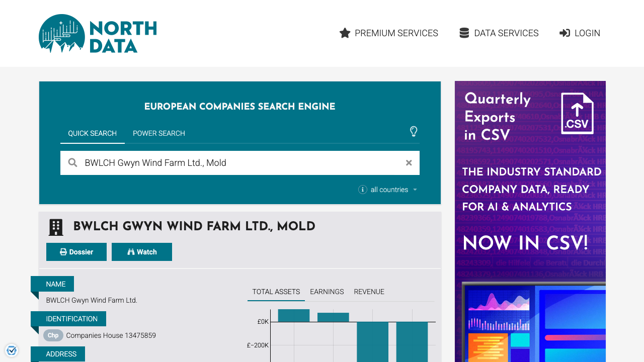
Task: Open the blue checkmark icon in the corner
Action: click(12, 350)
